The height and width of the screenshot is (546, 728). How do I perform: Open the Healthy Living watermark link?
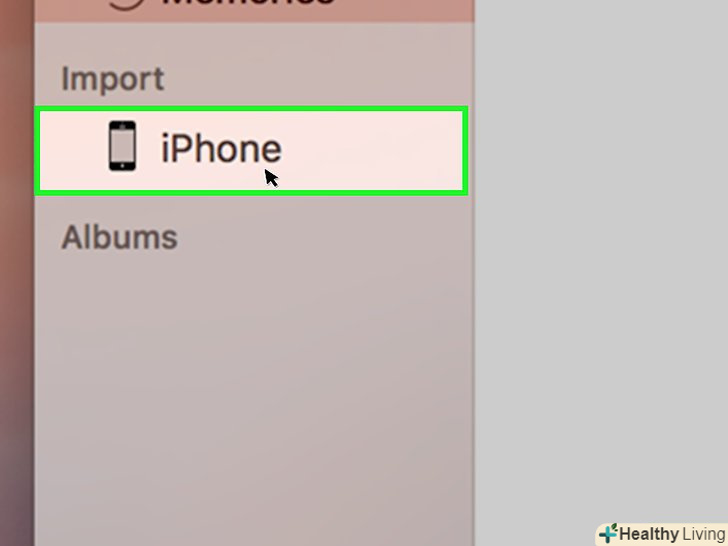662,534
